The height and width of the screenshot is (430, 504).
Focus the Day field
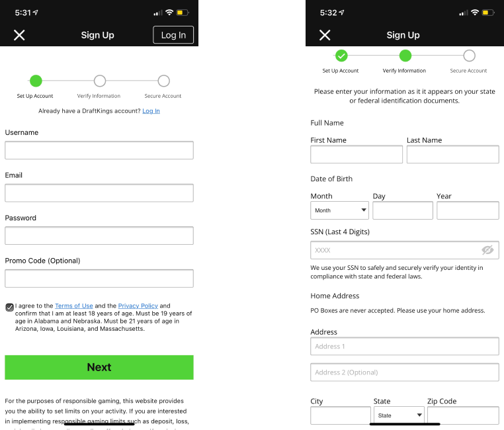pos(403,210)
